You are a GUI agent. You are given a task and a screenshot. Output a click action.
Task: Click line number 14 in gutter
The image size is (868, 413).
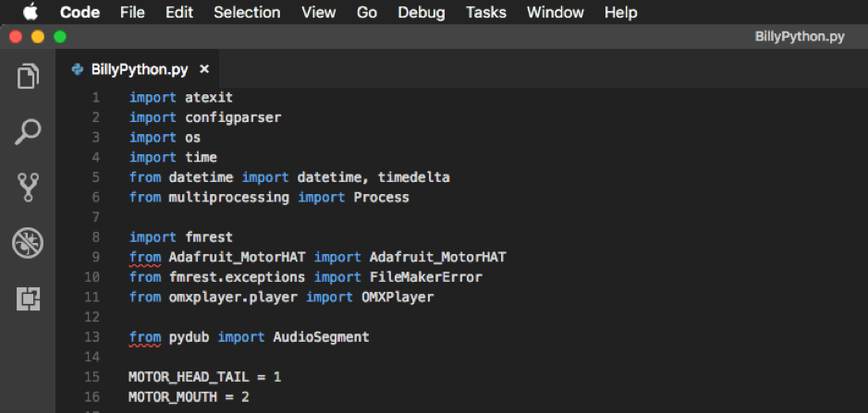point(92,357)
